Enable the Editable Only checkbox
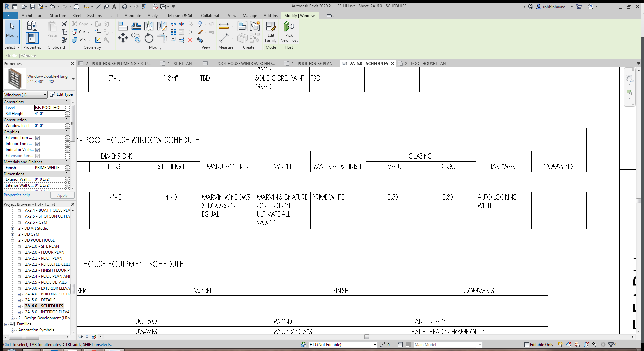This screenshot has width=644, height=351. (527, 345)
